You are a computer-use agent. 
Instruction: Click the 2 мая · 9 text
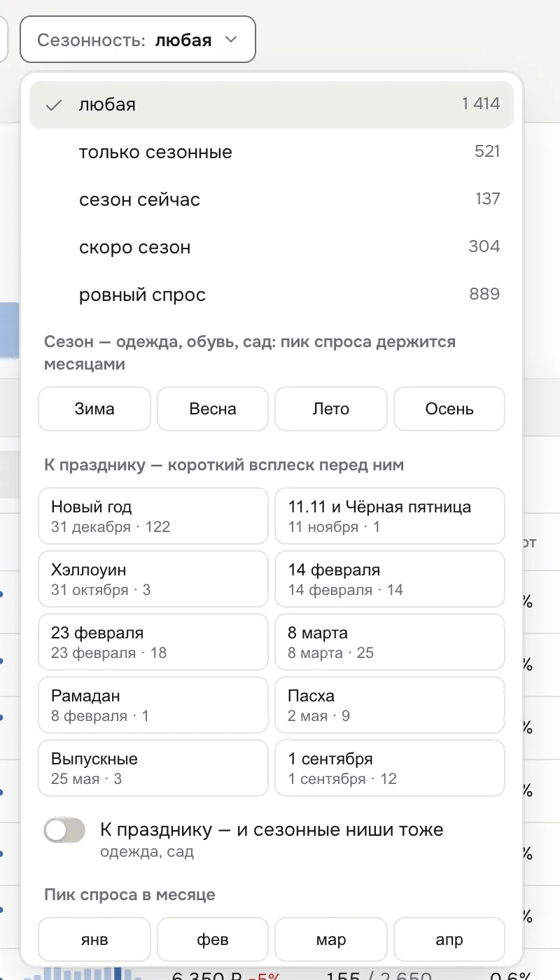tap(319, 716)
